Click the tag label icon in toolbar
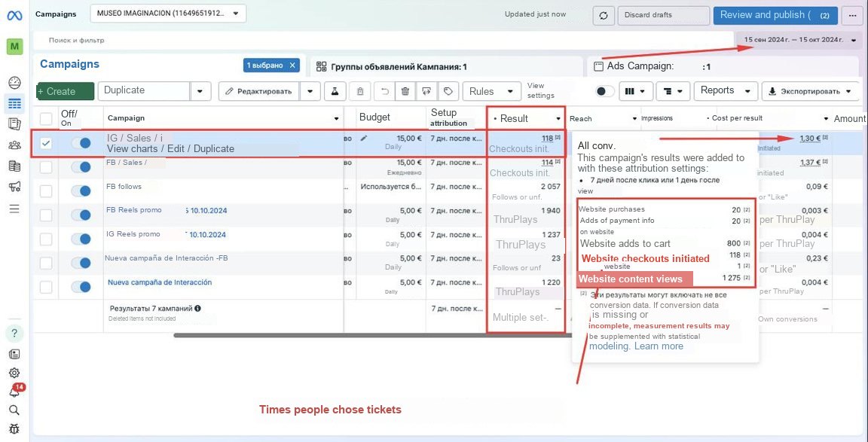The width and height of the screenshot is (868, 442). [x=448, y=91]
